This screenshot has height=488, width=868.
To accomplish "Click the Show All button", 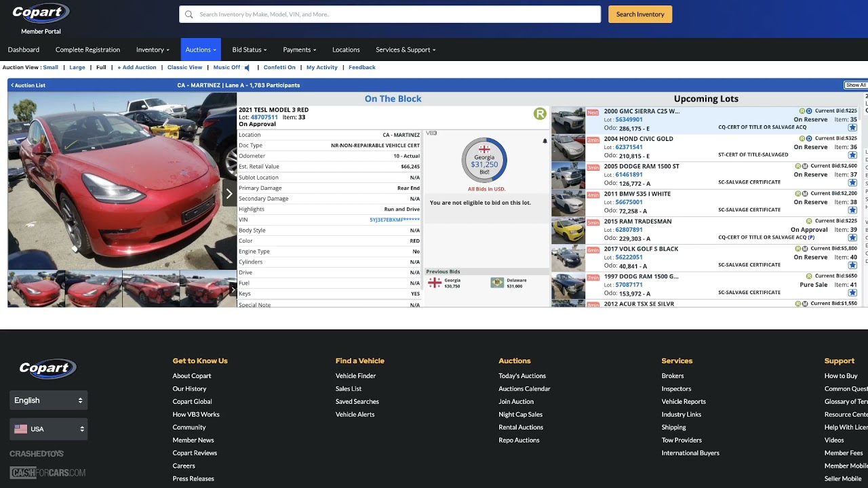I will (x=856, y=85).
